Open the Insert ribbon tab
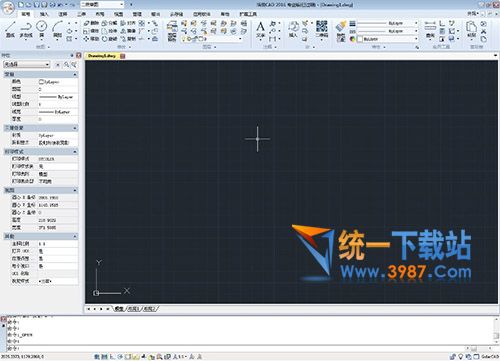500x361 pixels. point(44,14)
